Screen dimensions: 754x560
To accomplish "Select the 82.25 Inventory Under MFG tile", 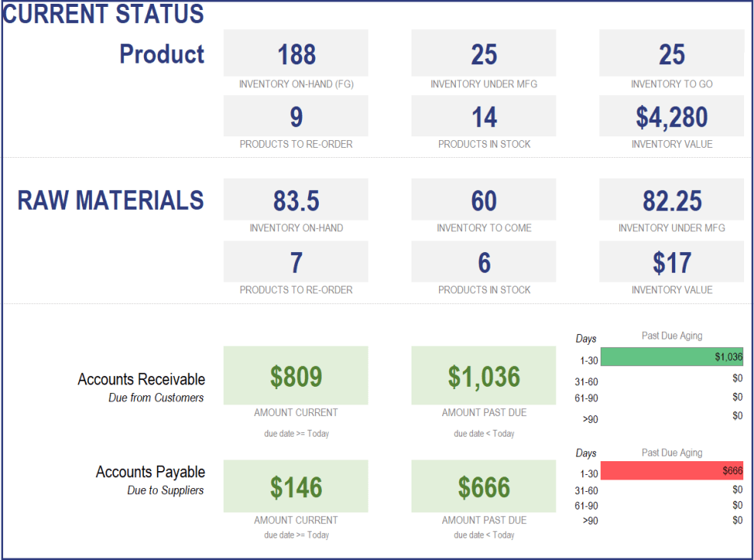I will [x=671, y=199].
